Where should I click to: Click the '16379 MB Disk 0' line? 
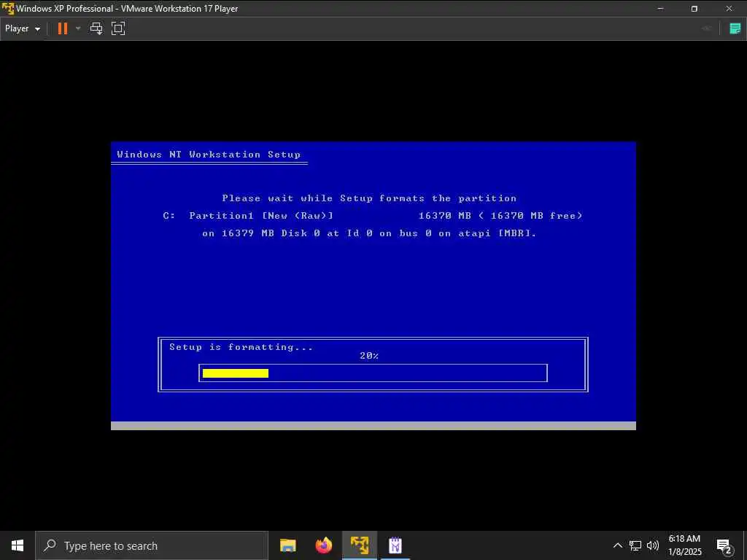[x=369, y=233]
